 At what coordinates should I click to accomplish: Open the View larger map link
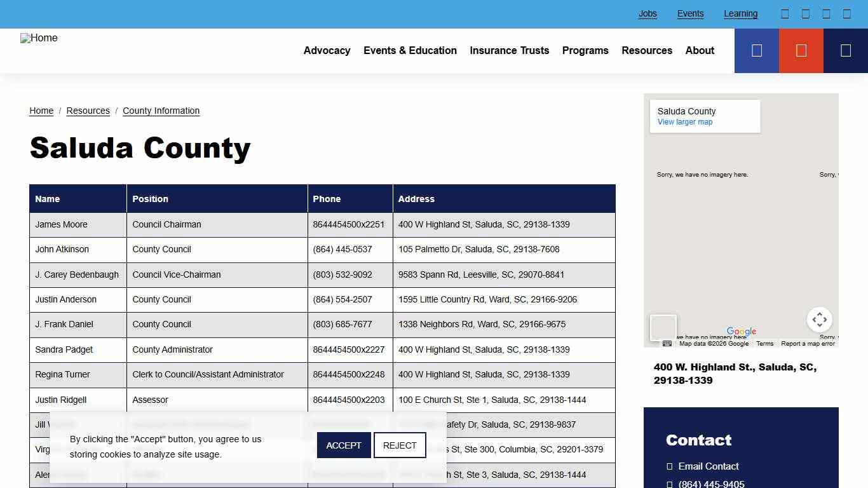pyautogui.click(x=684, y=122)
